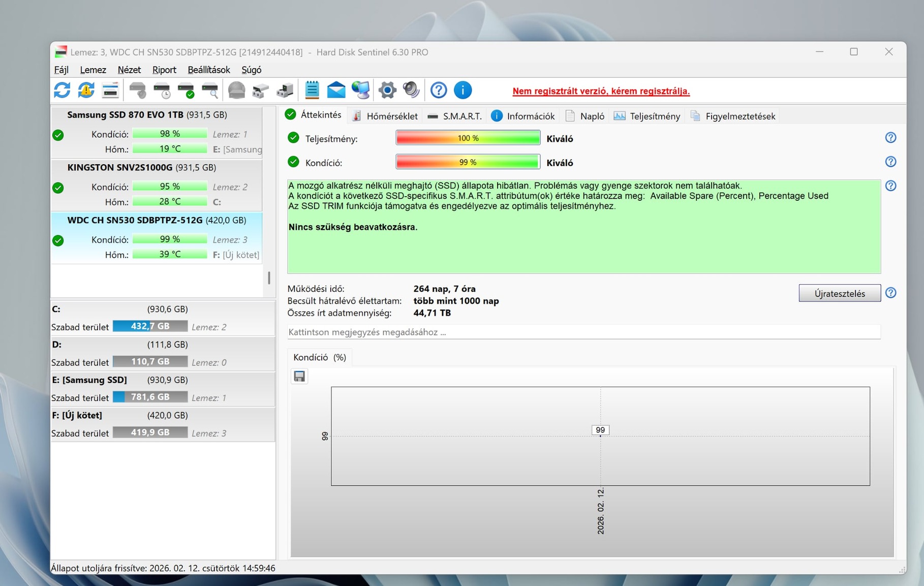Select the D: partition (111,8 GB) row
Screen dimensions: 924x586
pyautogui.click(x=163, y=353)
